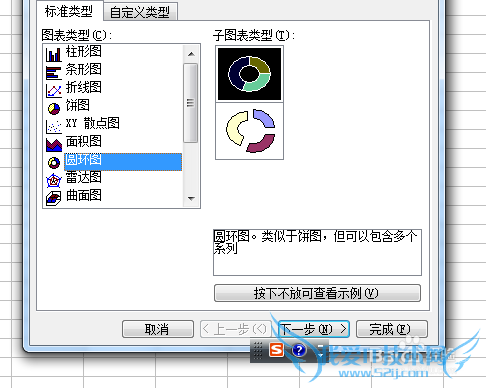The height and width of the screenshot is (388, 486).
Task: Select the line chart icon (折线图)
Action: (x=54, y=90)
